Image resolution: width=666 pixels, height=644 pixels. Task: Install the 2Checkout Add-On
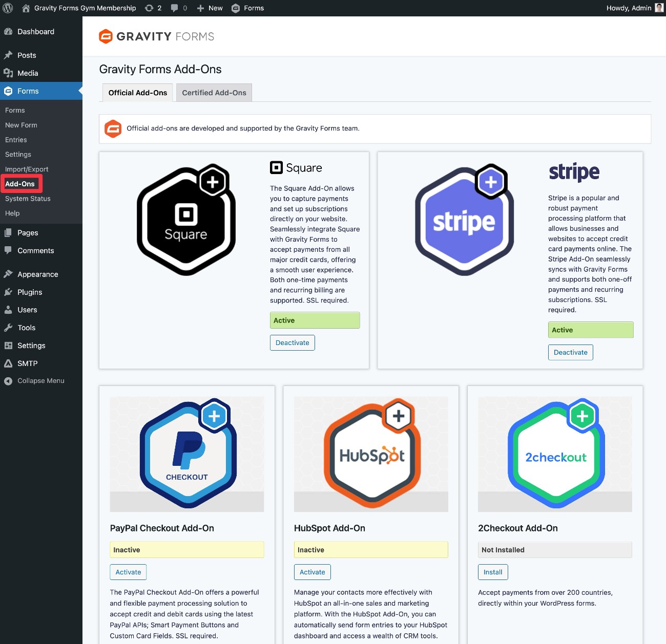click(493, 572)
